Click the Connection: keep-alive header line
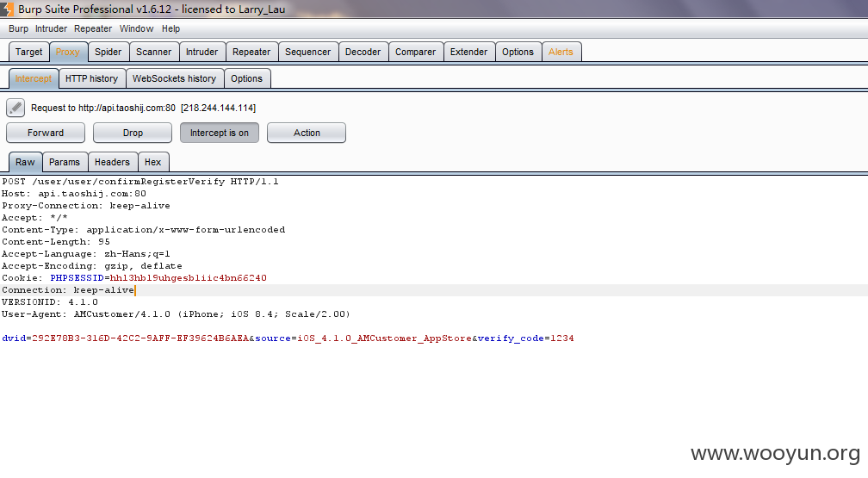 (x=67, y=290)
